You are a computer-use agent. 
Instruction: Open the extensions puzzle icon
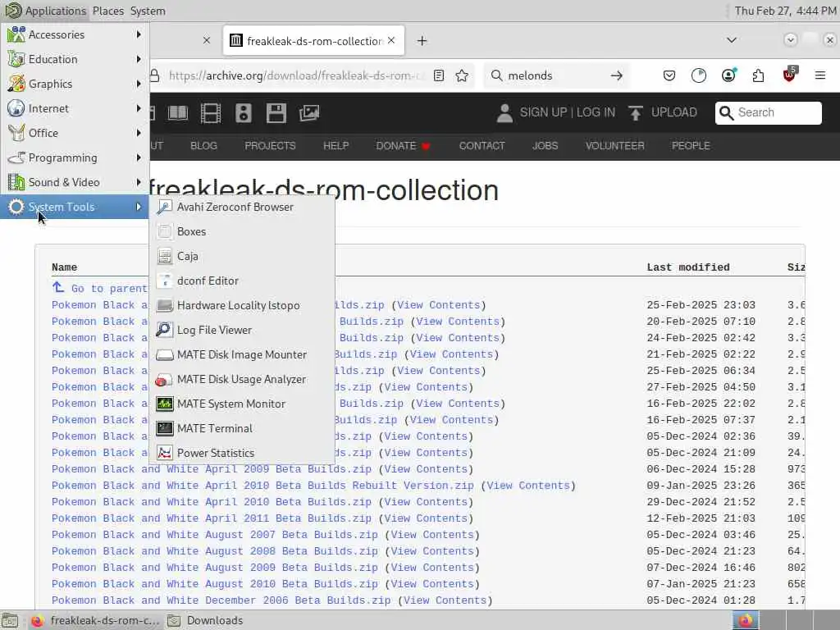point(758,75)
